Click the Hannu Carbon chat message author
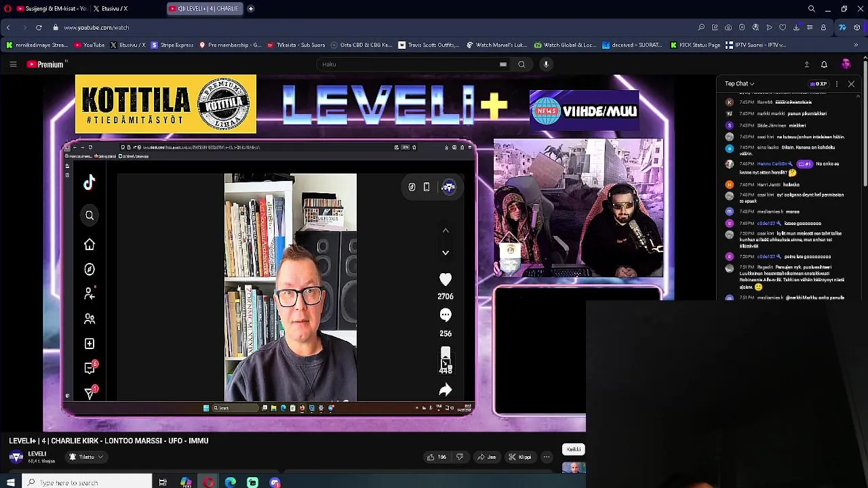Viewport: 868px width, 488px height. click(774, 164)
